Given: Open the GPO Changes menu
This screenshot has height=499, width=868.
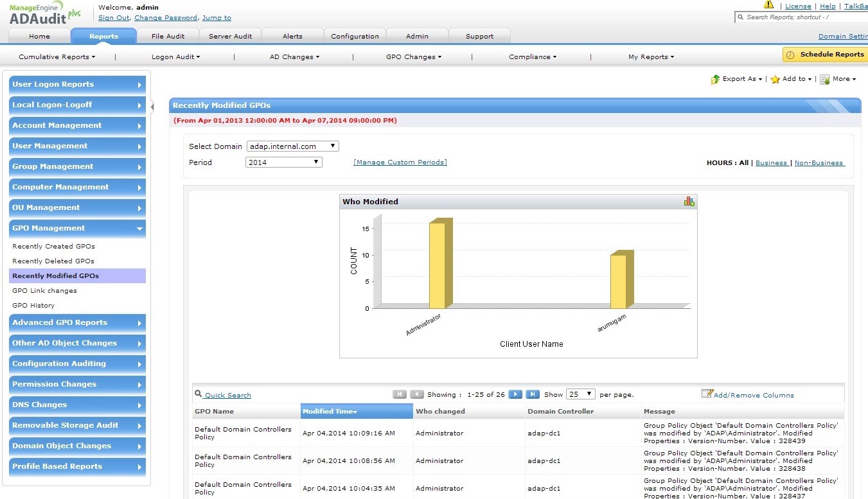Looking at the screenshot, I should pos(413,57).
